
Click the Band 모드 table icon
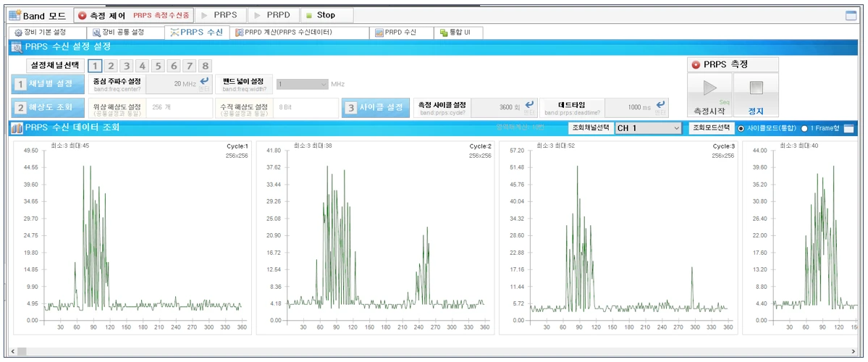click(x=14, y=15)
